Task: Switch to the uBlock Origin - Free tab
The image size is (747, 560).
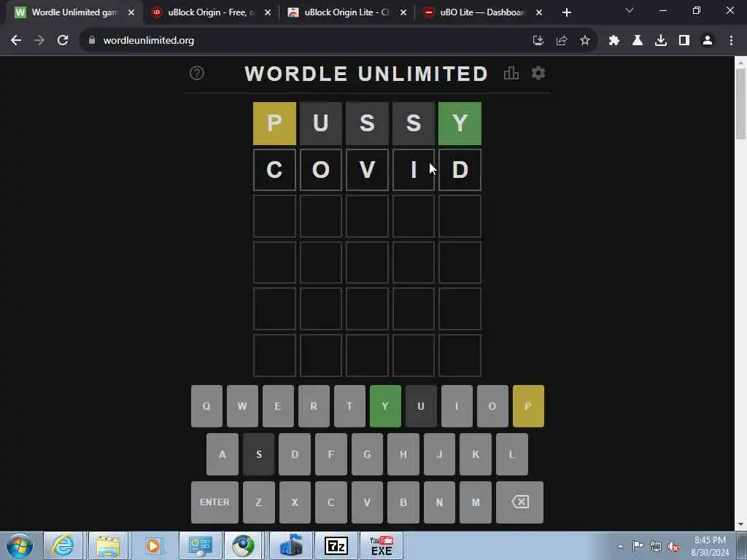Action: click(x=209, y=12)
